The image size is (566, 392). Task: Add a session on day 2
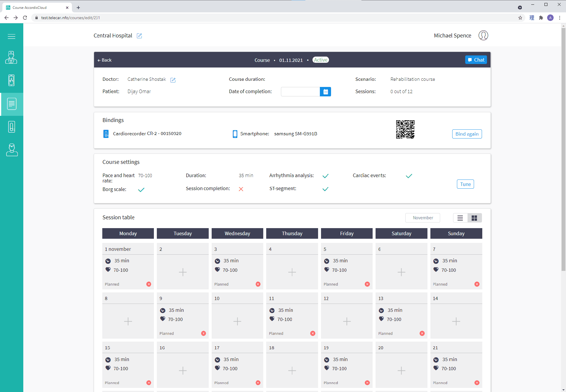pos(183,272)
